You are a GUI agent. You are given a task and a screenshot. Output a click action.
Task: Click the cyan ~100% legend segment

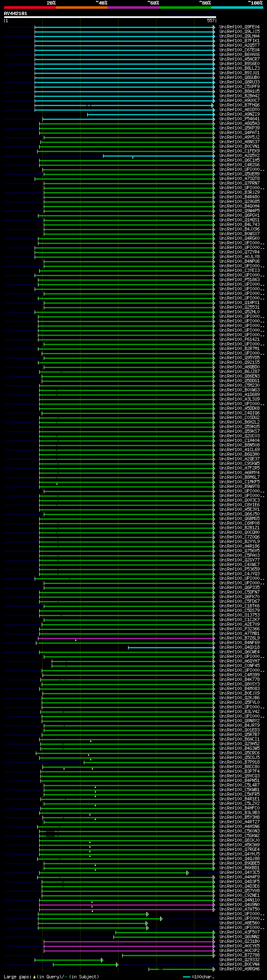tap(237, 8)
